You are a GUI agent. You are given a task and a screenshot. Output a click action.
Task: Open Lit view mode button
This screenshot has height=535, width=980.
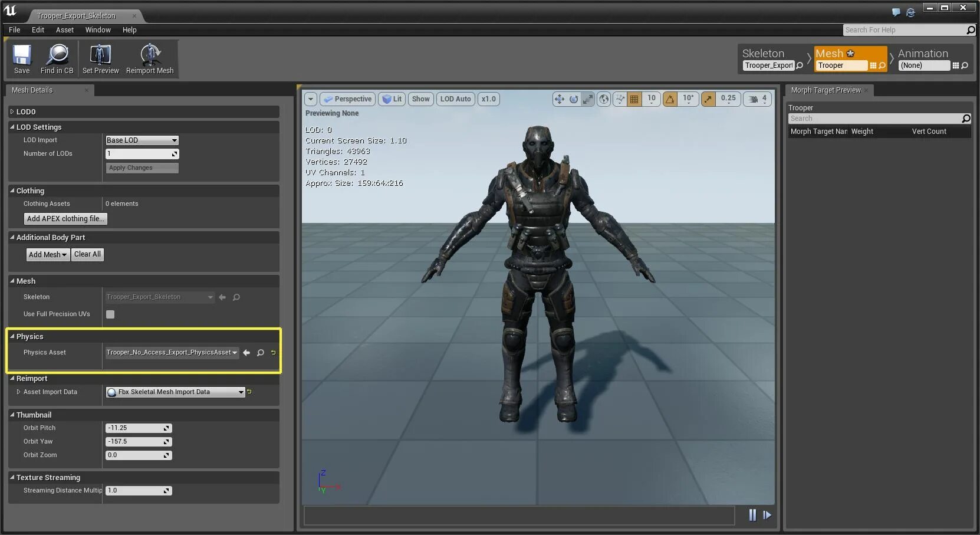point(392,99)
